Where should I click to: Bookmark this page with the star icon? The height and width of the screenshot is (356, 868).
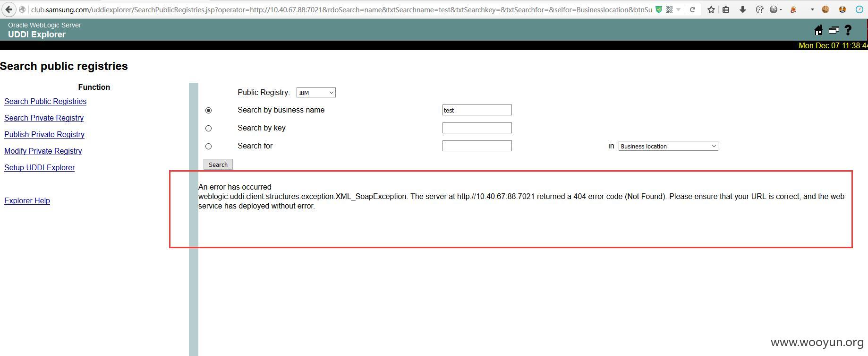[x=711, y=9]
